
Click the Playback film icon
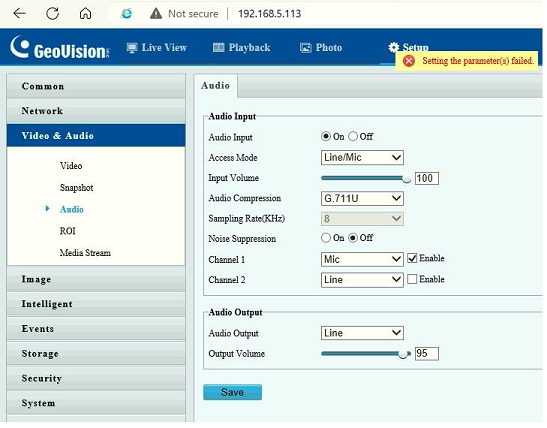pos(219,47)
